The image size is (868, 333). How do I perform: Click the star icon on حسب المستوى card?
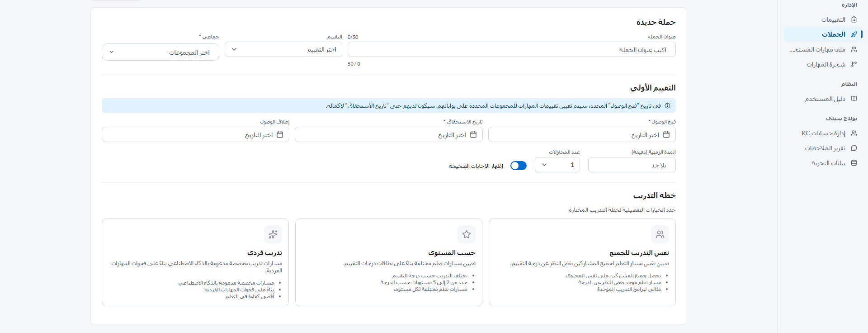coord(467,234)
